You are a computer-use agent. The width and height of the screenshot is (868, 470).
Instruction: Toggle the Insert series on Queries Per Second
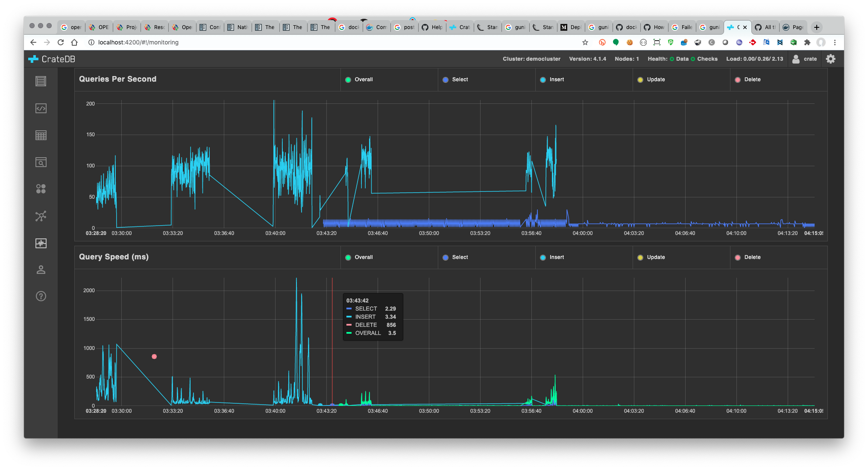click(553, 79)
